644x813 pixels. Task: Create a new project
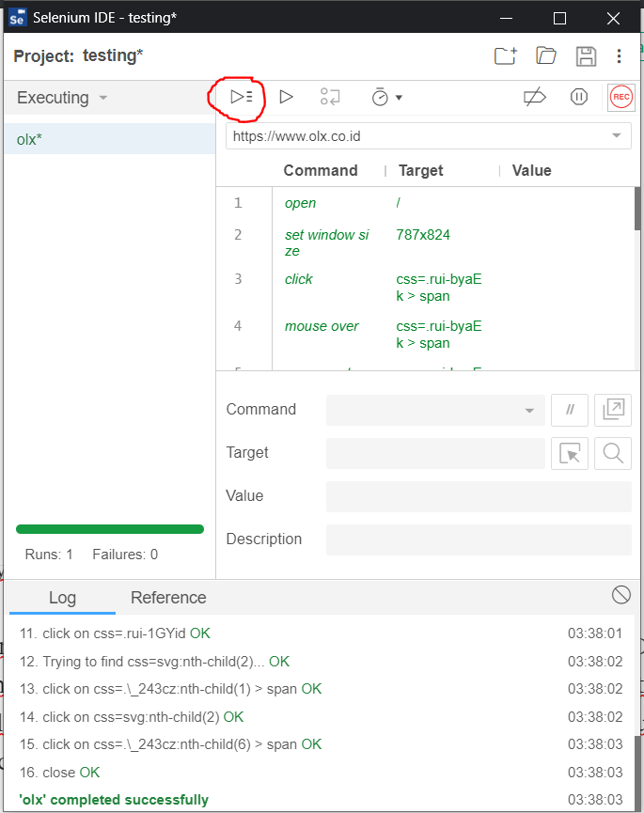point(505,56)
